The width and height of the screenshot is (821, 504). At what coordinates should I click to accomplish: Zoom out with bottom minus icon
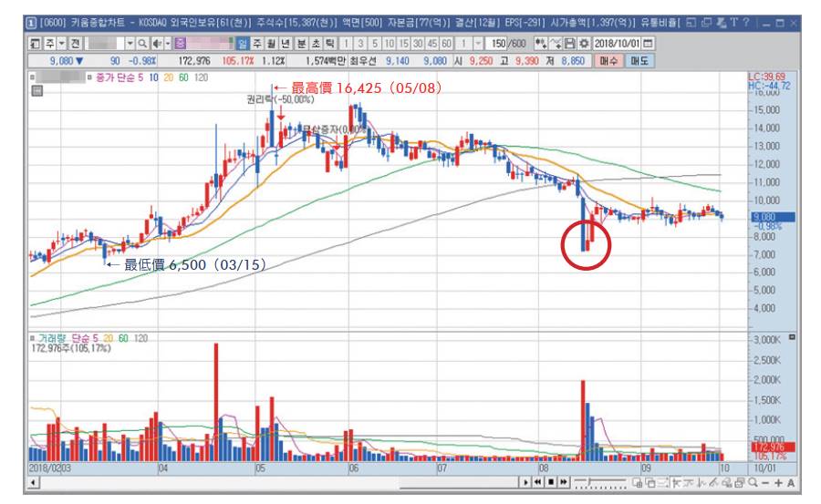click(765, 482)
